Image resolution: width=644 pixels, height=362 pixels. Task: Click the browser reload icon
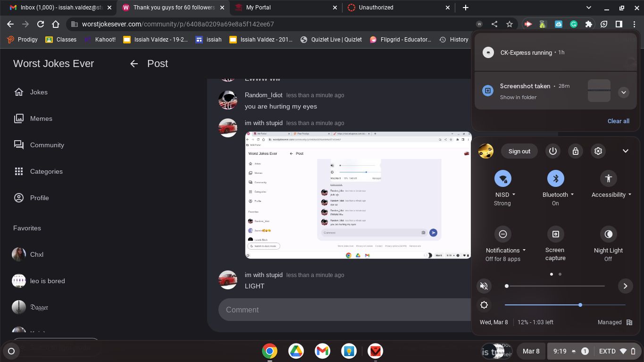tap(41, 24)
